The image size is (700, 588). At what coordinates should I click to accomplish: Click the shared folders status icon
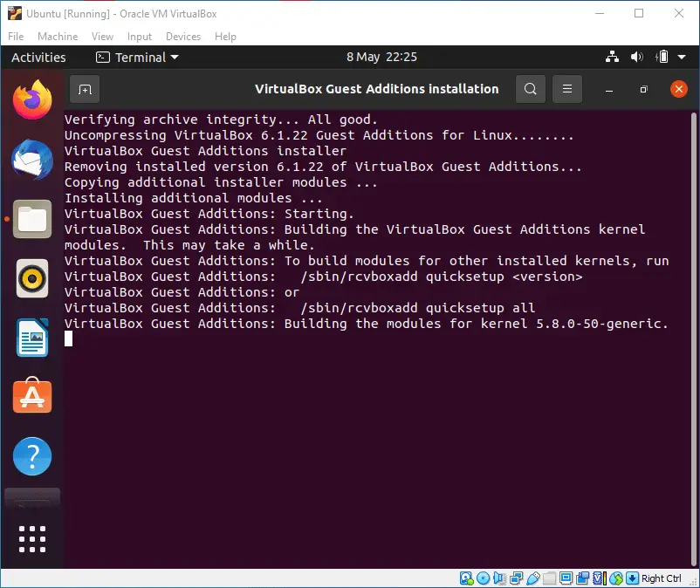coord(550,578)
